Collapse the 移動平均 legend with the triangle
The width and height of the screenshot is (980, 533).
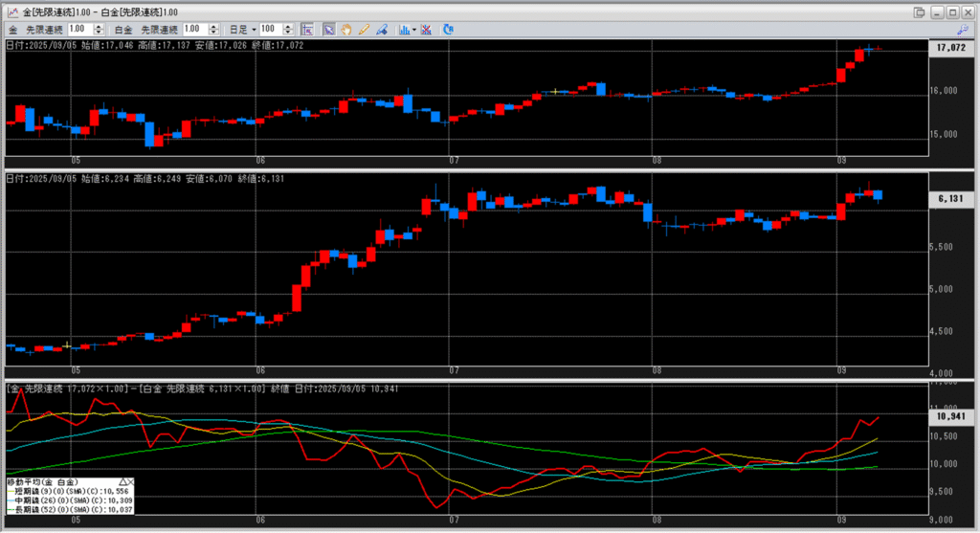122,481
